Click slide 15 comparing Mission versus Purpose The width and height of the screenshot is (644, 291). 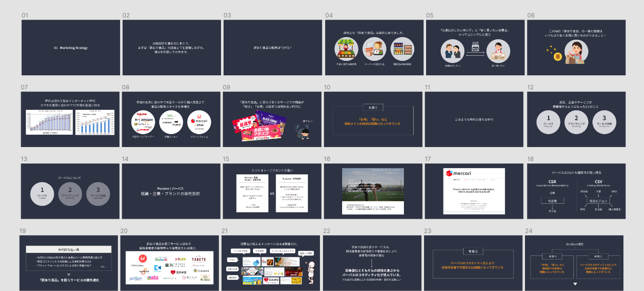click(272, 191)
